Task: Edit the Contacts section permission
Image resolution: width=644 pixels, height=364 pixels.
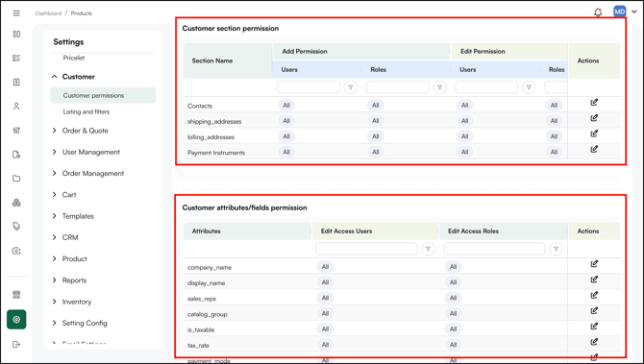Action: click(594, 102)
